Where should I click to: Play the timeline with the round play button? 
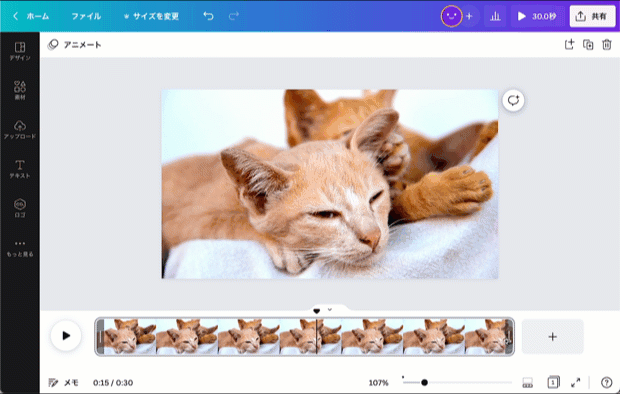(66, 336)
